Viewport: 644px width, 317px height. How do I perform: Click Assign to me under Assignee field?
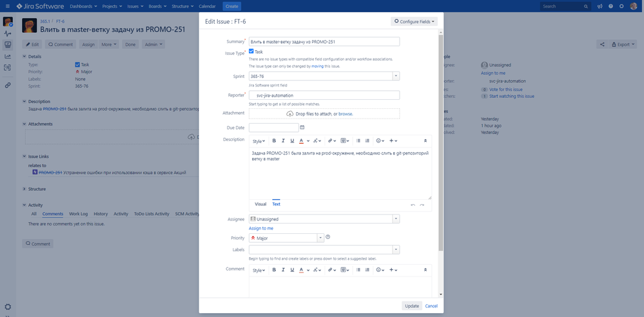coord(261,228)
